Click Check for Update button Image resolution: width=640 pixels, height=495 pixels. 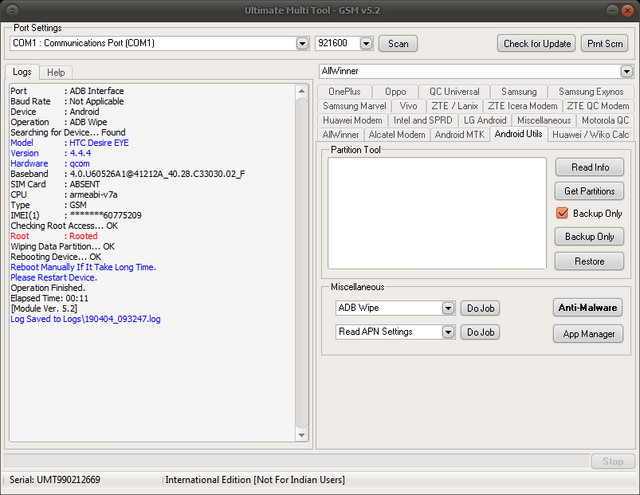click(x=537, y=44)
